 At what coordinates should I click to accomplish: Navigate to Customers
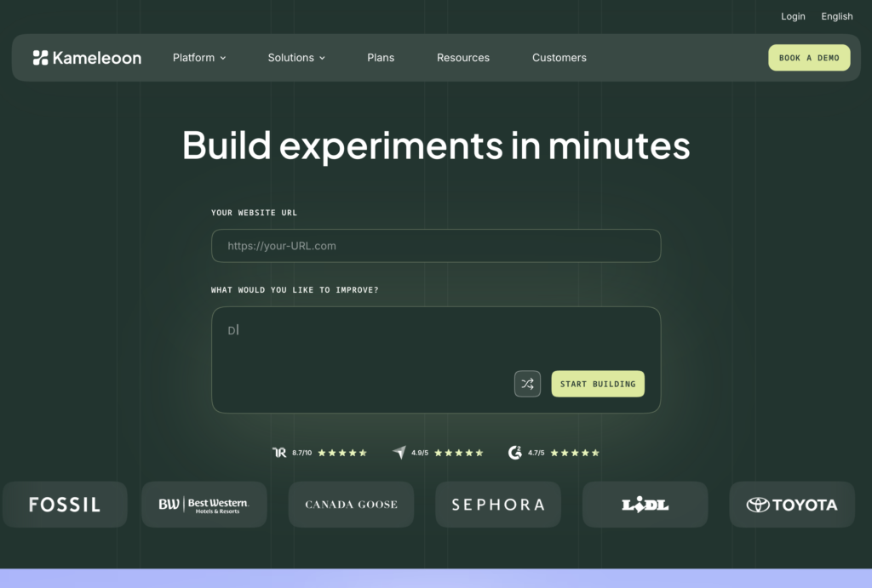coord(559,58)
